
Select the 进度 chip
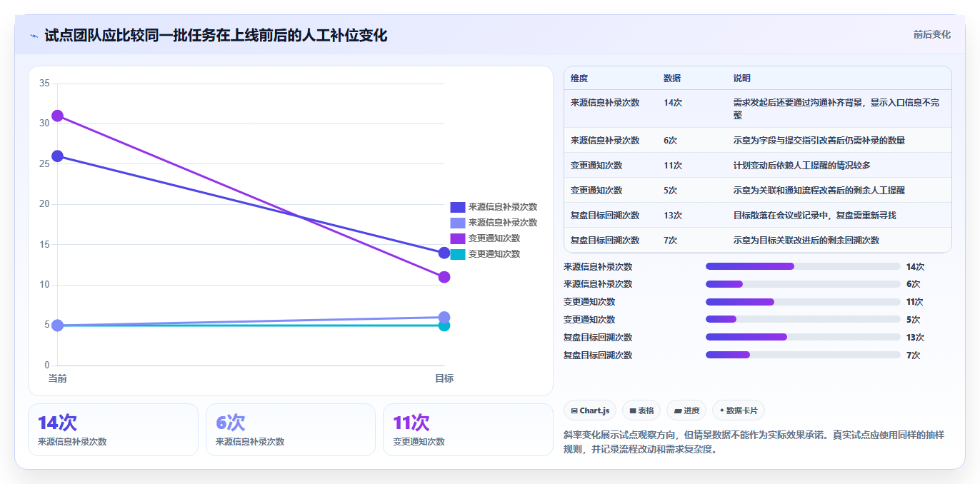click(x=686, y=410)
